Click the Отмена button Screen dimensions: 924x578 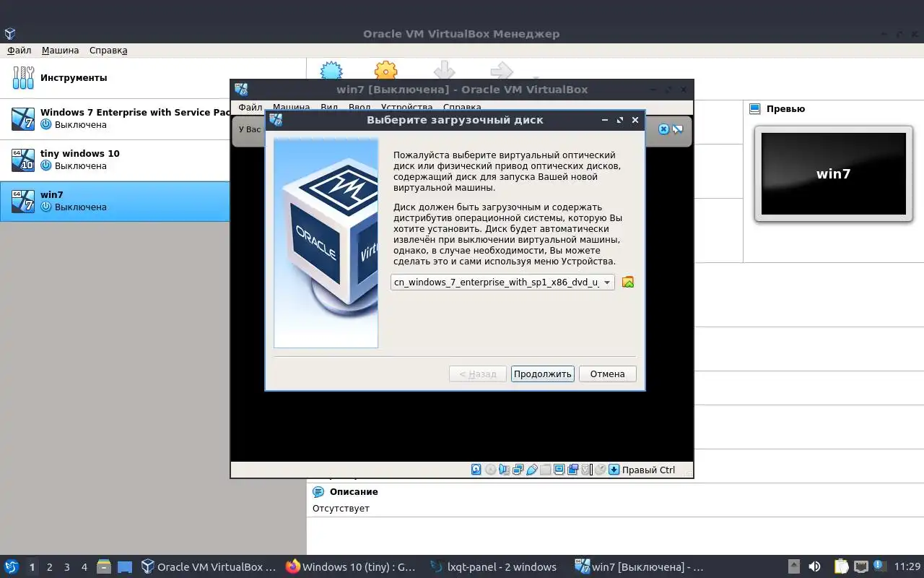(607, 374)
